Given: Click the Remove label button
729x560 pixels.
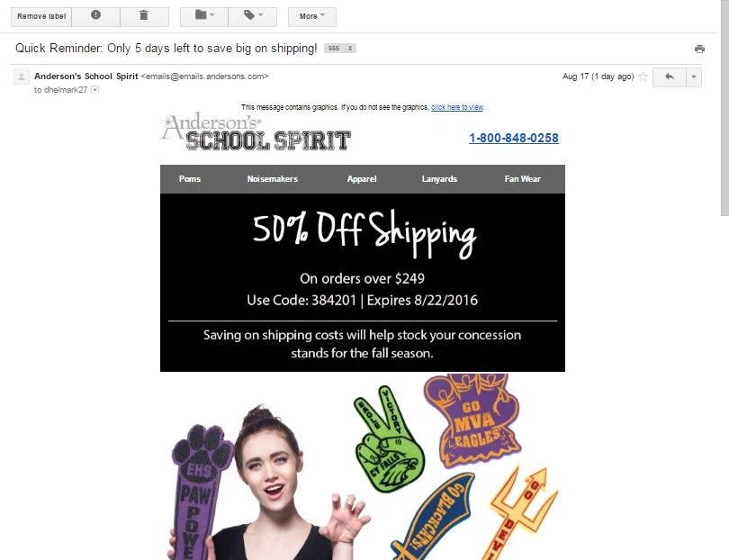Looking at the screenshot, I should click(x=41, y=16).
